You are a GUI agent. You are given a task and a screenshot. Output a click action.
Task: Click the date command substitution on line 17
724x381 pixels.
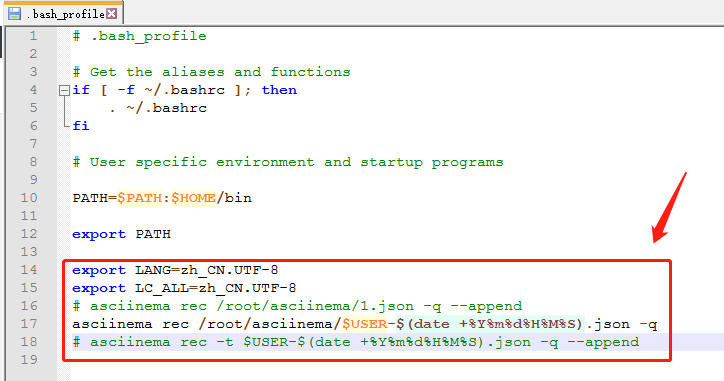pos(490,324)
